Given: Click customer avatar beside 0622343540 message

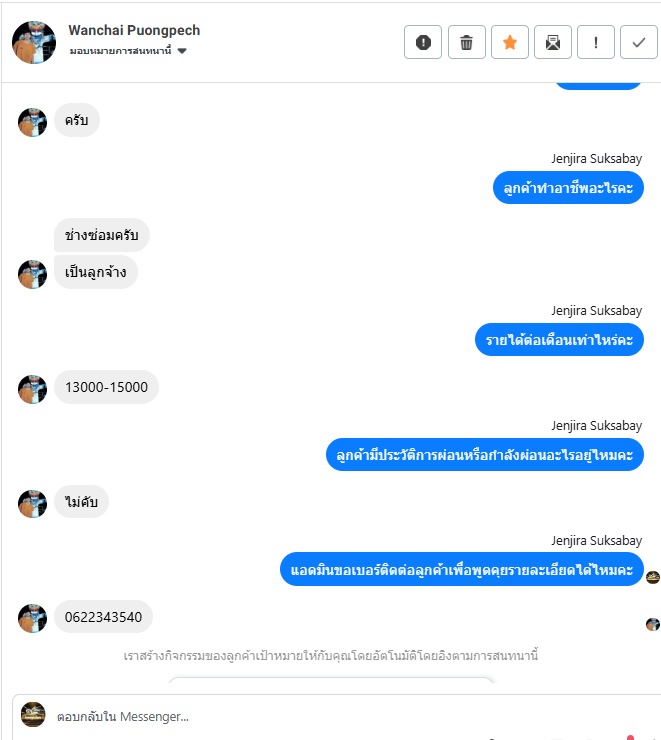Looking at the screenshot, I should [33, 618].
